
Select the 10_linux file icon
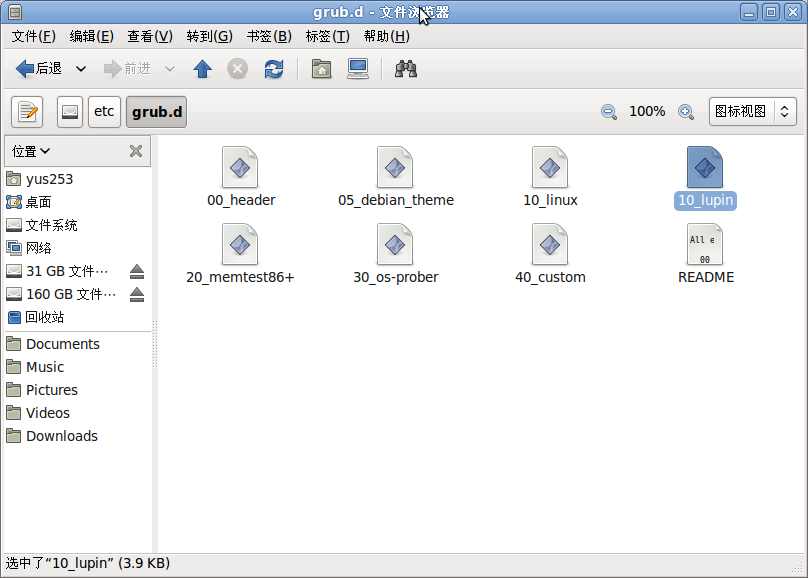550,168
